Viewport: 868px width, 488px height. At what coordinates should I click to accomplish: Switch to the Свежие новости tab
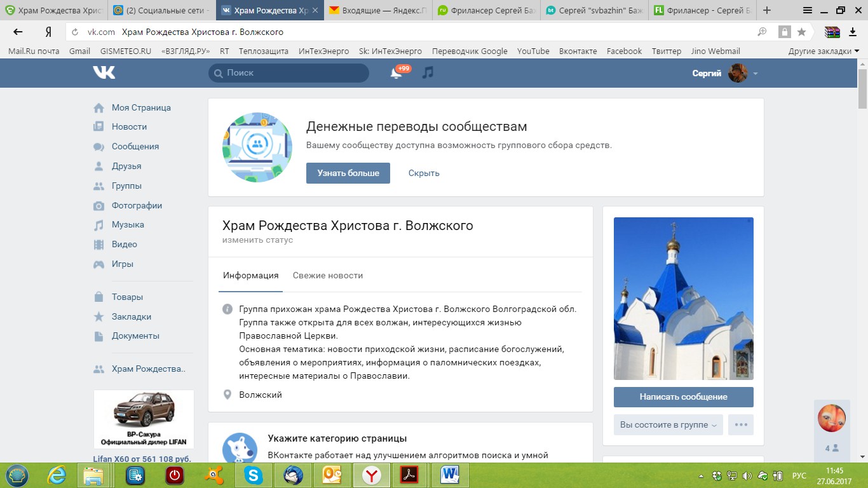coord(328,275)
